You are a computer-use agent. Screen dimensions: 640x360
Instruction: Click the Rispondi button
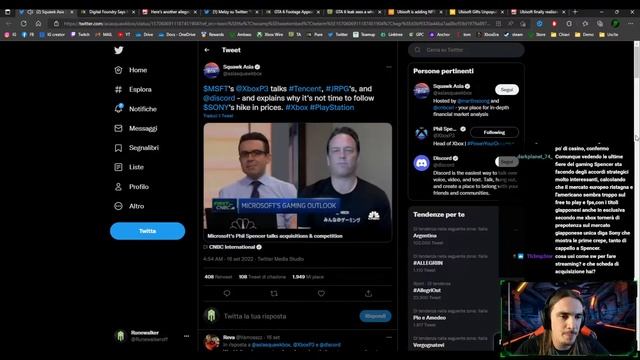coord(375,316)
